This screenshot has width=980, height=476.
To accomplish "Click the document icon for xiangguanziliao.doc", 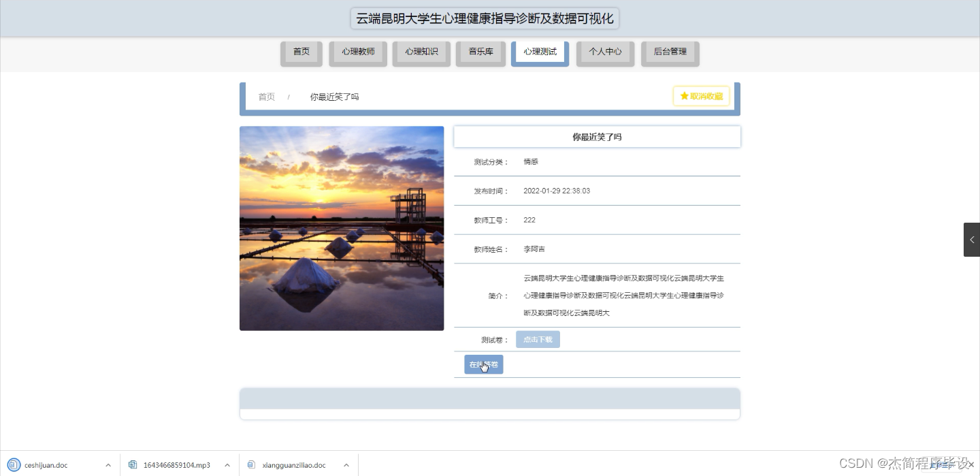I will [x=252, y=464].
